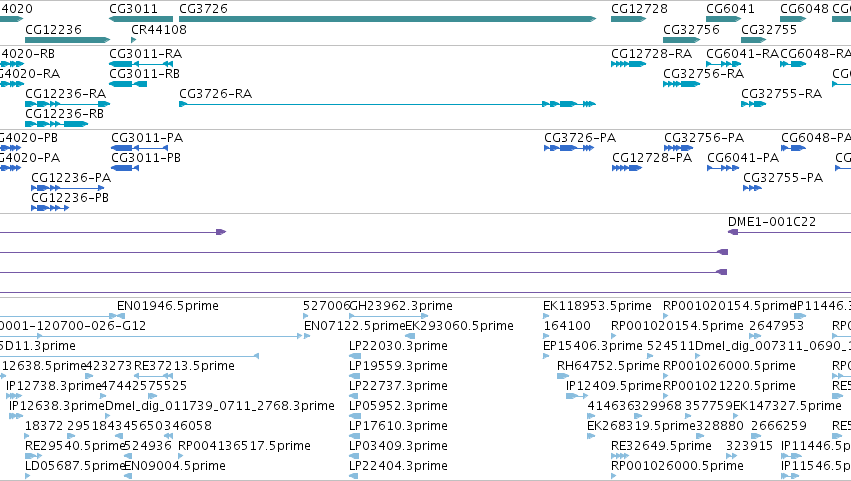Click transcript CG32755-RA
851x481 pixels.
point(782,94)
